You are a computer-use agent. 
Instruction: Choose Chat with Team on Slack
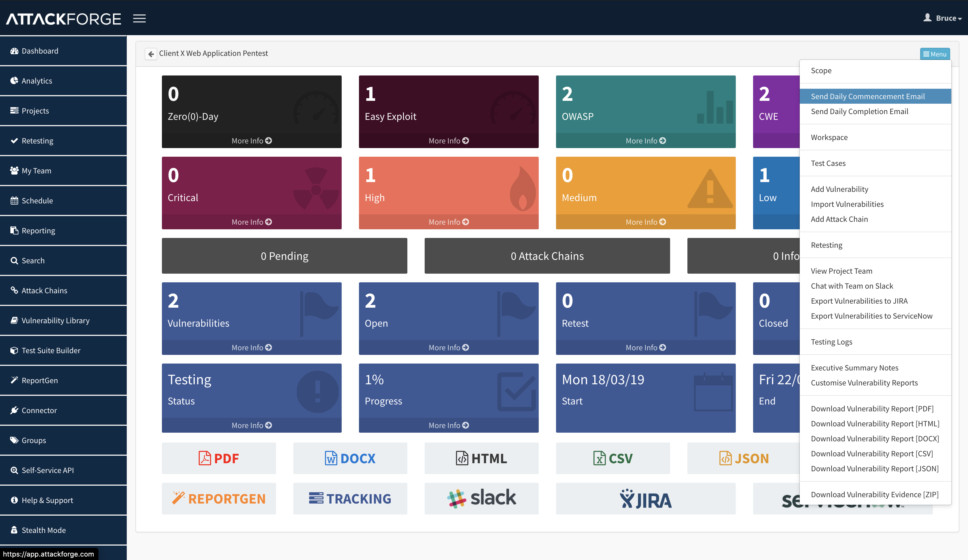click(875, 286)
